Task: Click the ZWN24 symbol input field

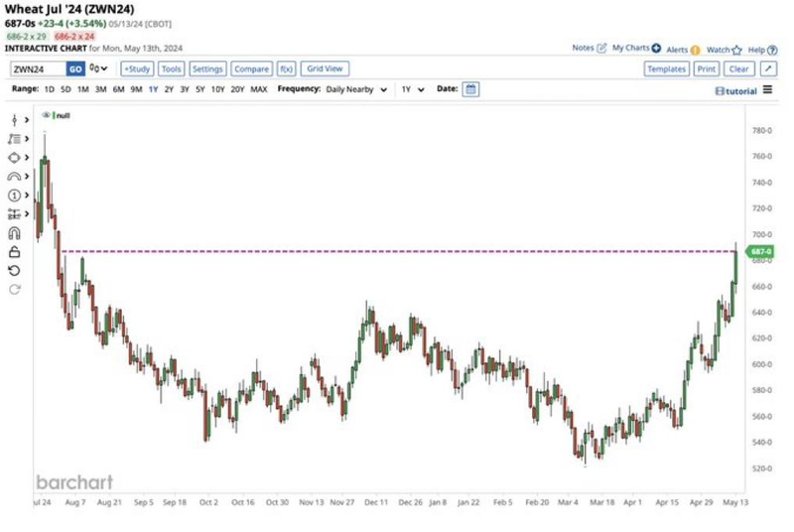Action: tap(38, 69)
